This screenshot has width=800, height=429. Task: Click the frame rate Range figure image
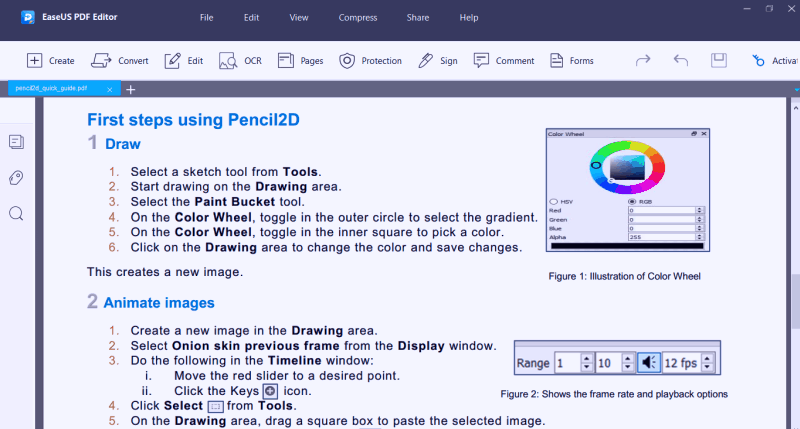(617, 358)
